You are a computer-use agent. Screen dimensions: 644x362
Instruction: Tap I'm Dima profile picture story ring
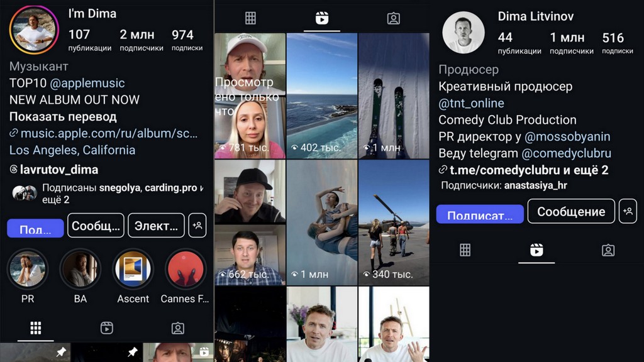34,30
